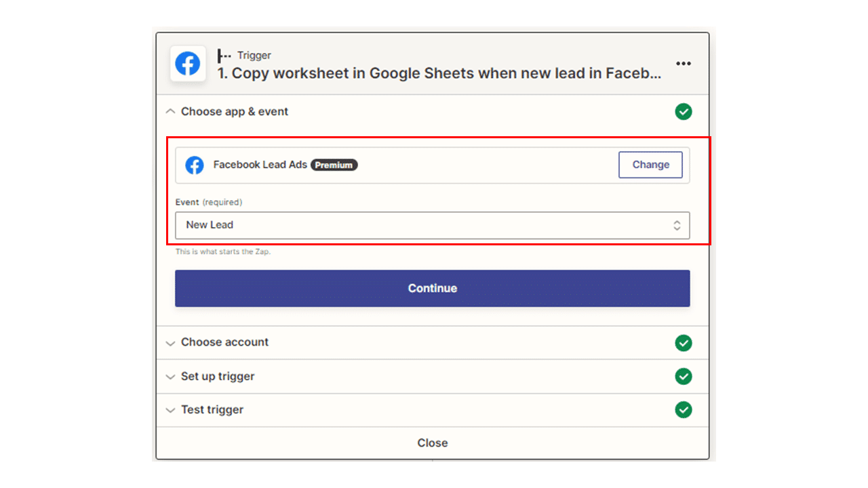868x488 pixels.
Task: Click the green checkmark next to Choose app & event
Action: (x=684, y=112)
